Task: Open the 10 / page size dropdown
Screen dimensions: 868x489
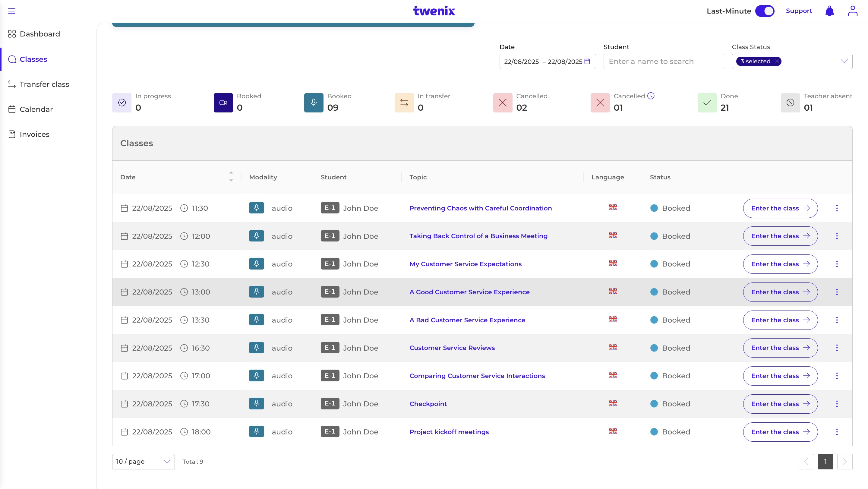Action: pyautogui.click(x=143, y=461)
